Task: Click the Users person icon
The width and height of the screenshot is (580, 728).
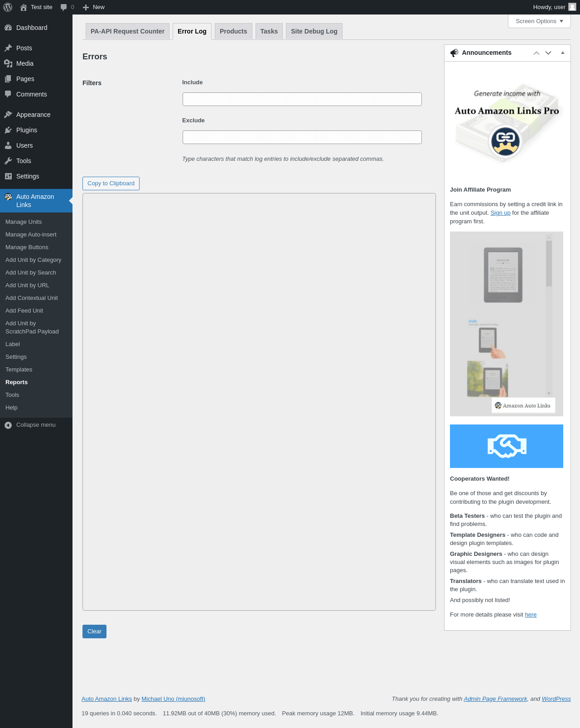Action: click(8, 145)
